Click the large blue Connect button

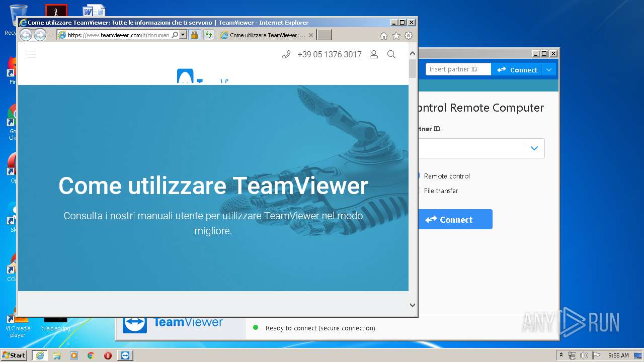[455, 219]
